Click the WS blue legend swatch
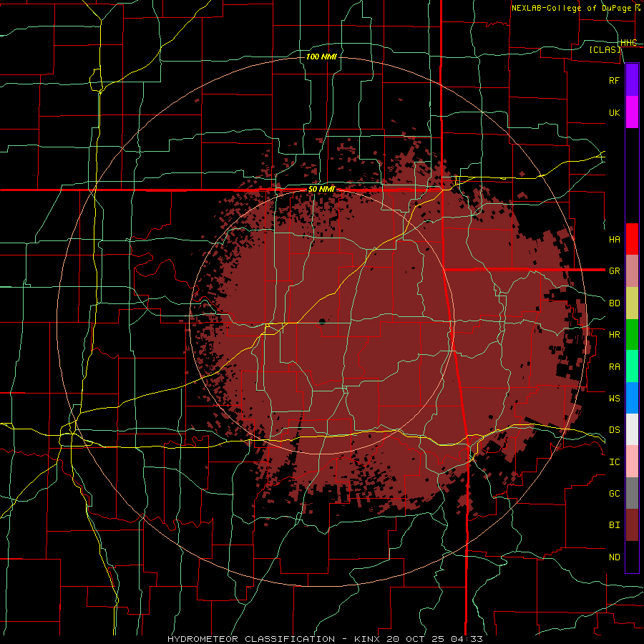Screen dimensions: 644x644 point(632,398)
